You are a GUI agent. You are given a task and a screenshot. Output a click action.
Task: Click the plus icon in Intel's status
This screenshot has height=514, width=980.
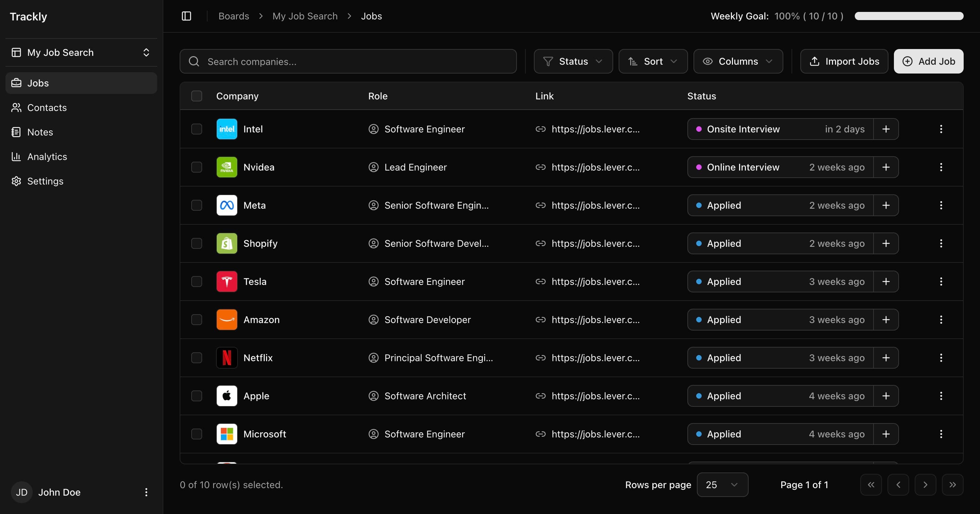(886, 129)
